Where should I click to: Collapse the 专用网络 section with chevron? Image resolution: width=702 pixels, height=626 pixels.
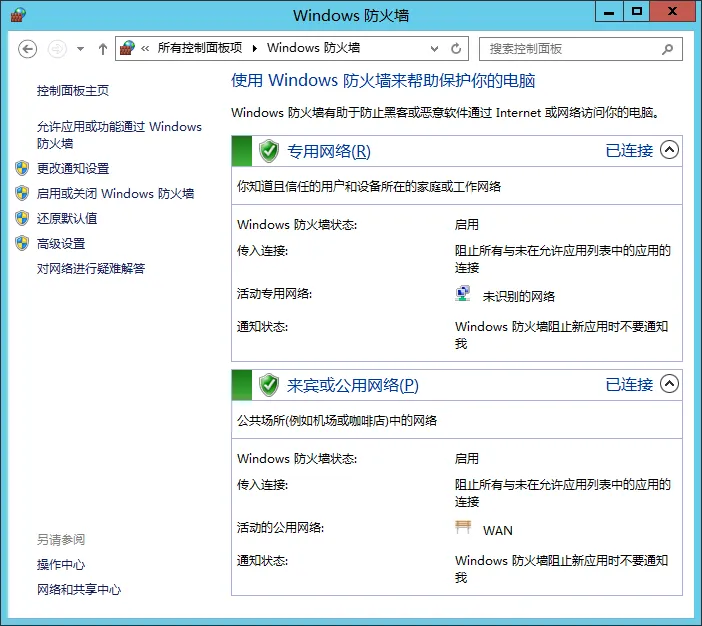click(x=669, y=150)
